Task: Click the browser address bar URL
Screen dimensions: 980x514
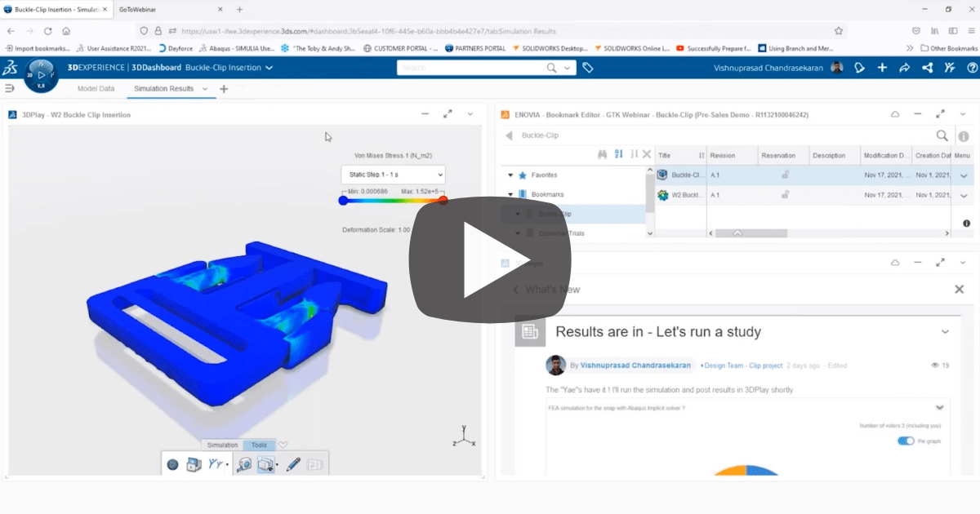Action: (367, 31)
